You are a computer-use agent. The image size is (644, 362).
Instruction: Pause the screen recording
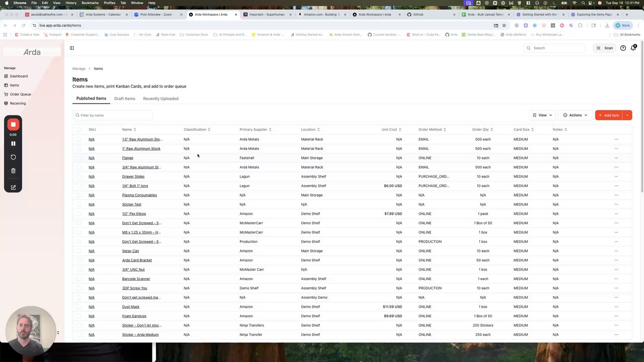tap(13, 143)
